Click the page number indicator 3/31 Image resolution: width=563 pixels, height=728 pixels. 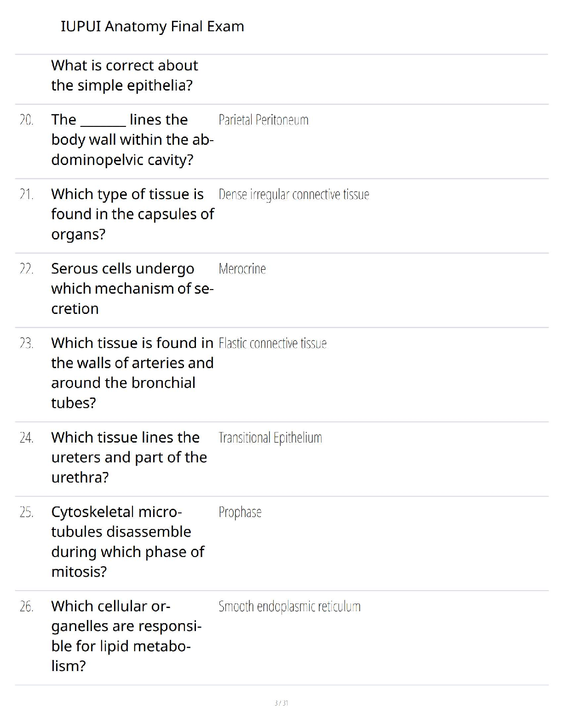coord(281,703)
